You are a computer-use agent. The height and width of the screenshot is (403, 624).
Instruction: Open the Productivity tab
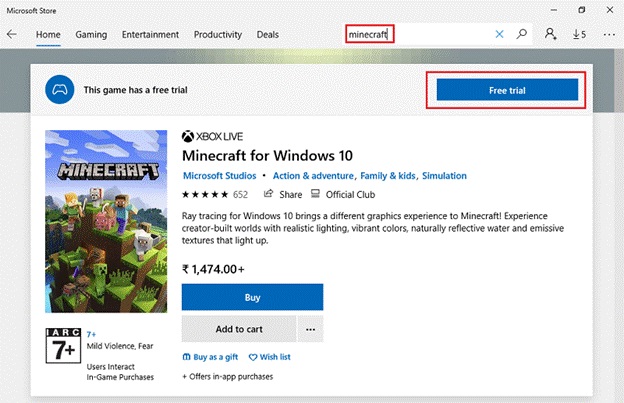point(218,35)
